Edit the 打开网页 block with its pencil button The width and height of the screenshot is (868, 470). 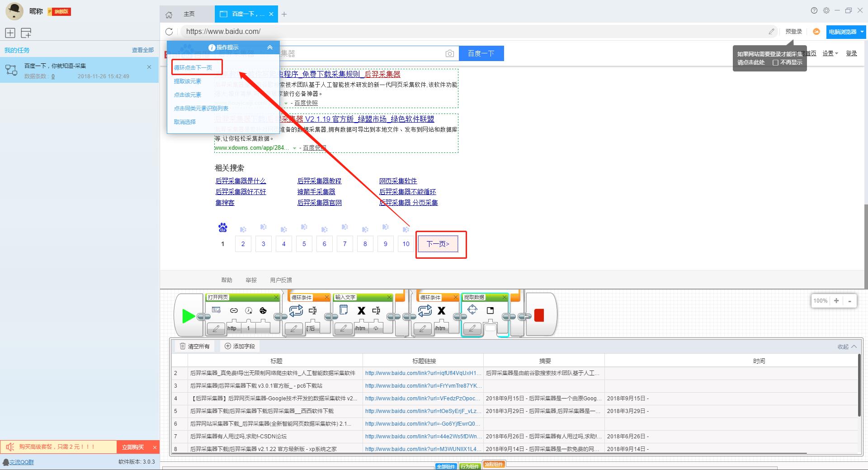(216, 328)
